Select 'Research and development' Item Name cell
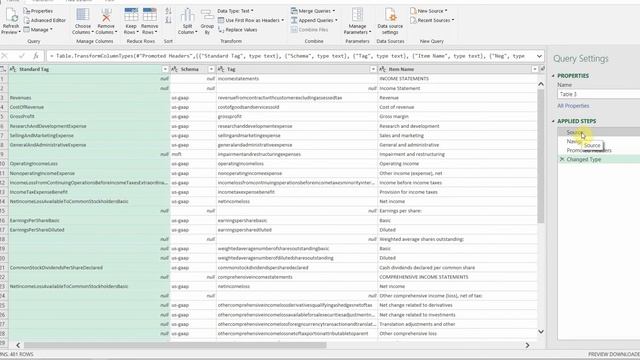 click(x=458, y=126)
